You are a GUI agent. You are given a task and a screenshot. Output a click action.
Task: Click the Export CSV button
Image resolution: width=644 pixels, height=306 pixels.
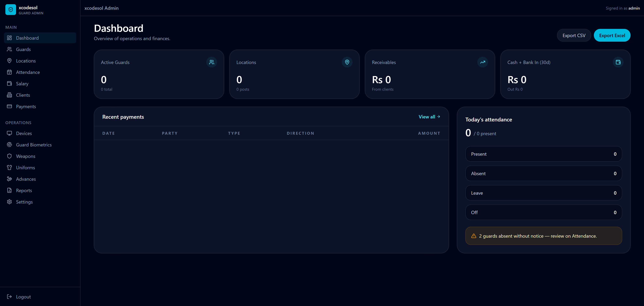tap(574, 35)
